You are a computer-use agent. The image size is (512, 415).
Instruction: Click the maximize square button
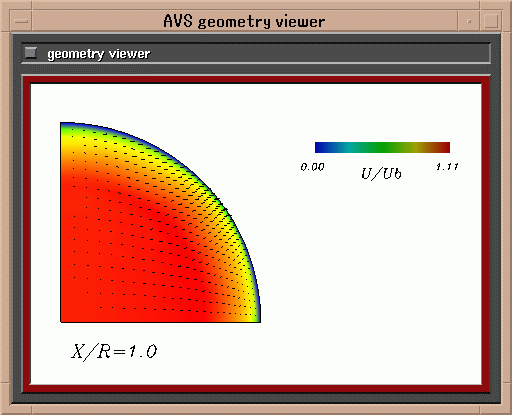click(x=491, y=21)
